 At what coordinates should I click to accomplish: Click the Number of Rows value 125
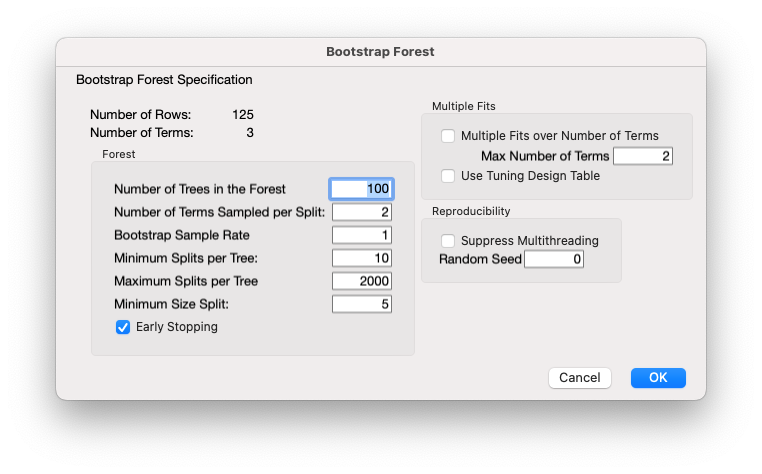click(x=243, y=115)
